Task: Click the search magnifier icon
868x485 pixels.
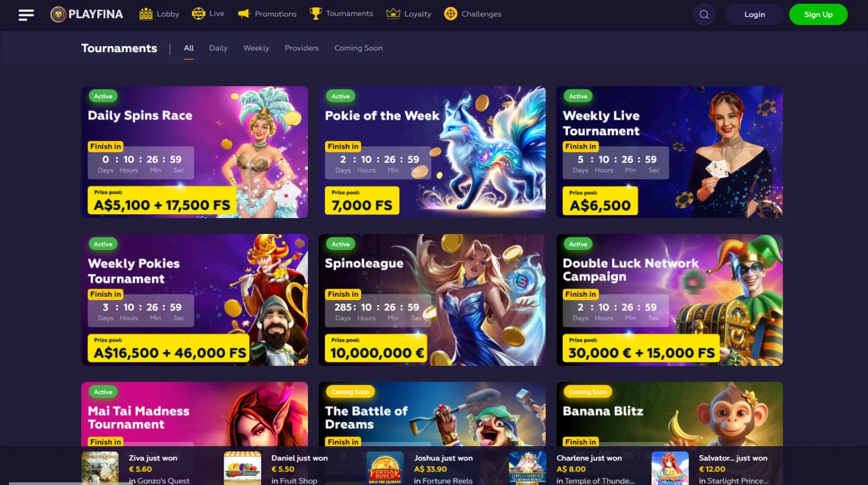Action: 704,14
